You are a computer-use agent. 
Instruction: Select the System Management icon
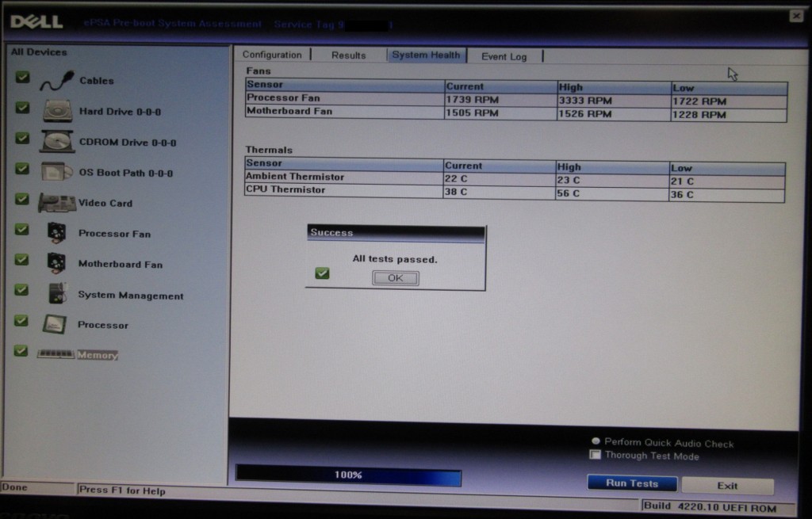57,294
